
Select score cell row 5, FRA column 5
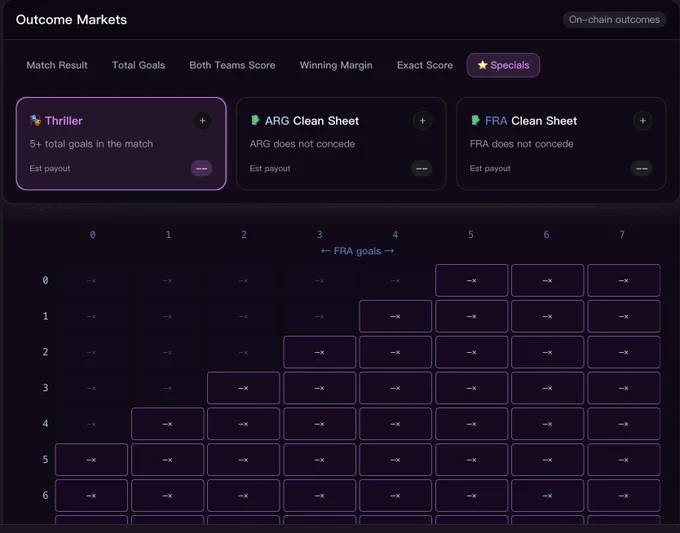[471, 460]
